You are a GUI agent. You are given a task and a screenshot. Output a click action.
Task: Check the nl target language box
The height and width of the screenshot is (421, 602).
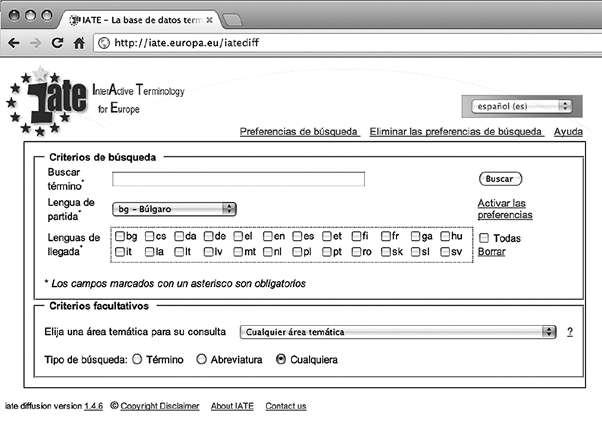pyautogui.click(x=268, y=252)
